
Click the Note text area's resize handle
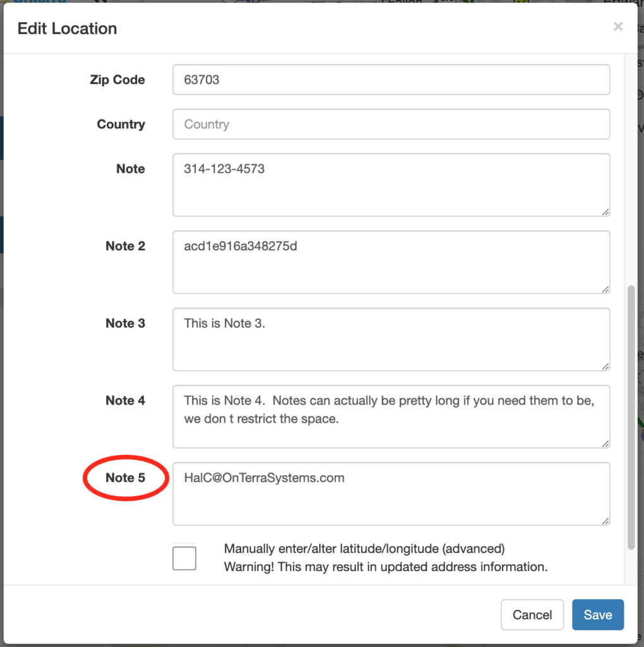605,212
